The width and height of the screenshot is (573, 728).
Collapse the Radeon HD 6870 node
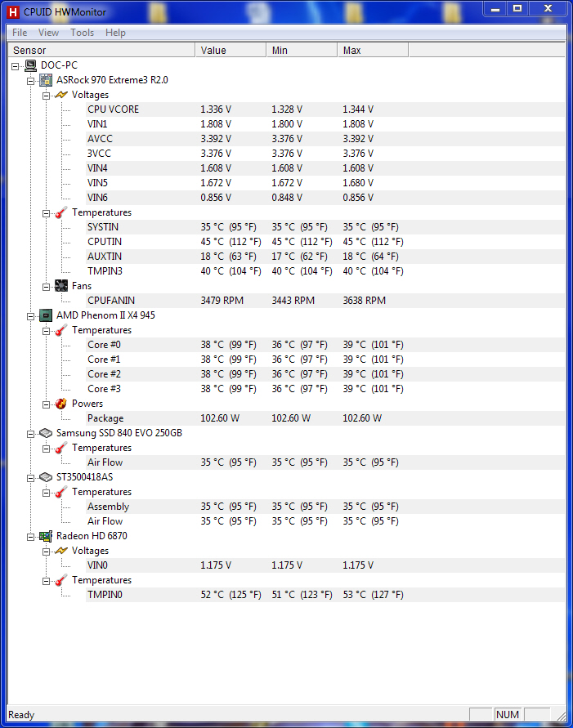pos(30,537)
